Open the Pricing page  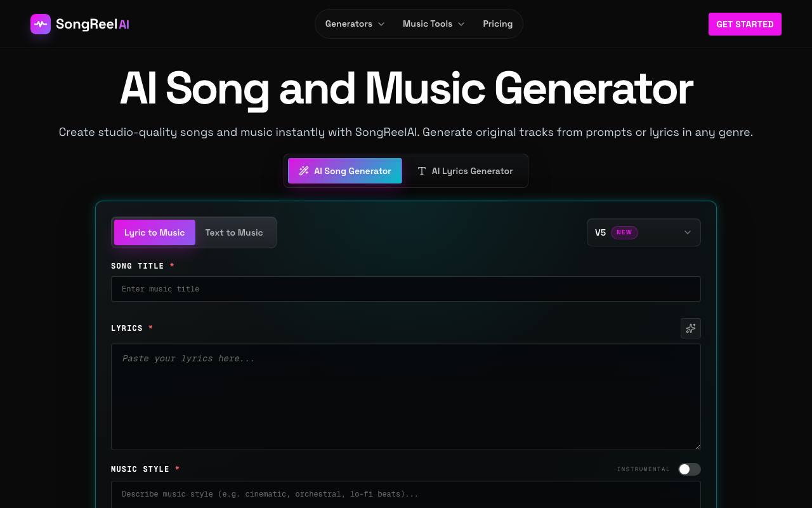[x=497, y=24]
